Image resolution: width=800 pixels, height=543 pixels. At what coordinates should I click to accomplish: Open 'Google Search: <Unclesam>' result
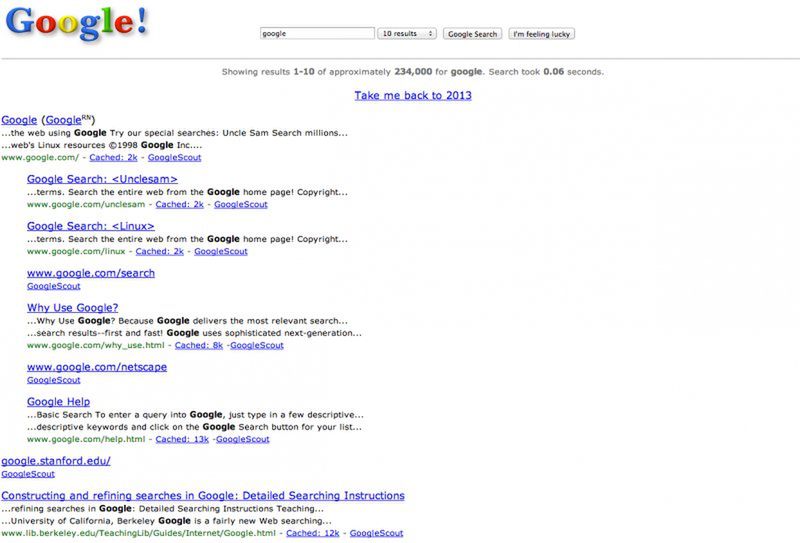tap(102, 179)
